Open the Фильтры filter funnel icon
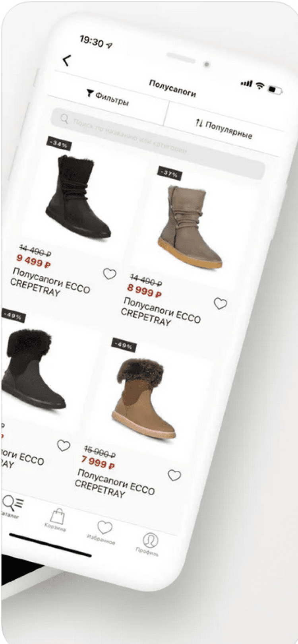Screen dimensions: 298x644 point(90,93)
